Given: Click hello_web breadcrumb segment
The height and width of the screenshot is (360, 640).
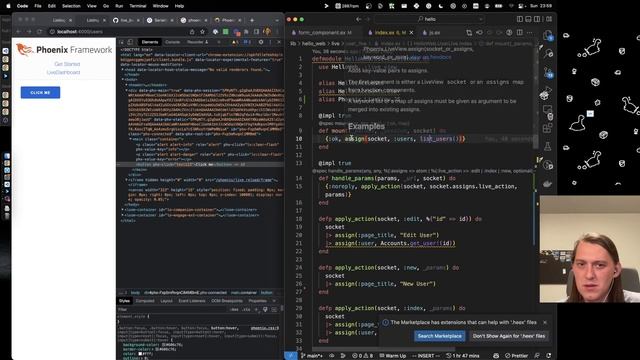Looking at the screenshot, I should click(x=313, y=43).
